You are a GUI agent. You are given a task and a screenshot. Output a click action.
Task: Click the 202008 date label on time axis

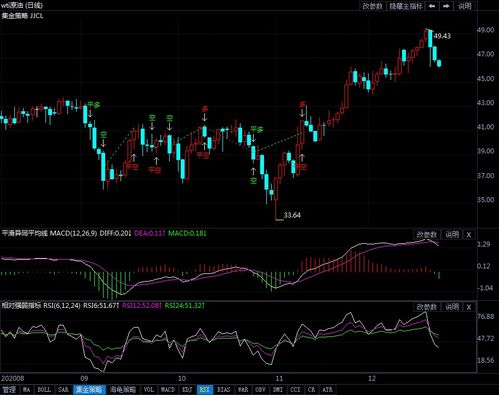pyautogui.click(x=13, y=378)
